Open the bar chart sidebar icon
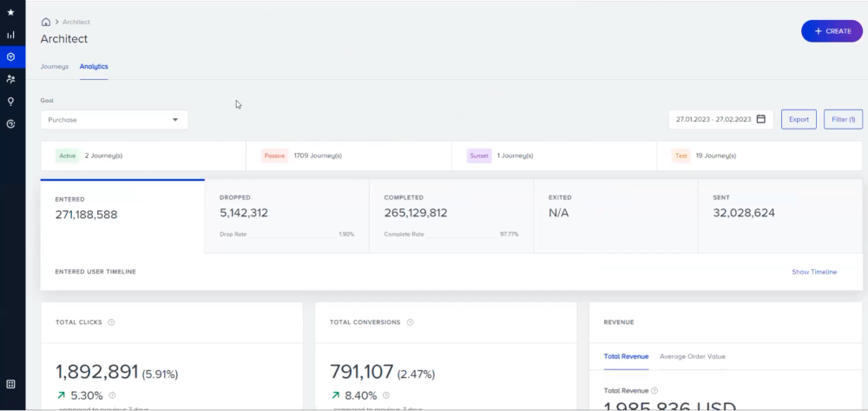 click(10, 35)
